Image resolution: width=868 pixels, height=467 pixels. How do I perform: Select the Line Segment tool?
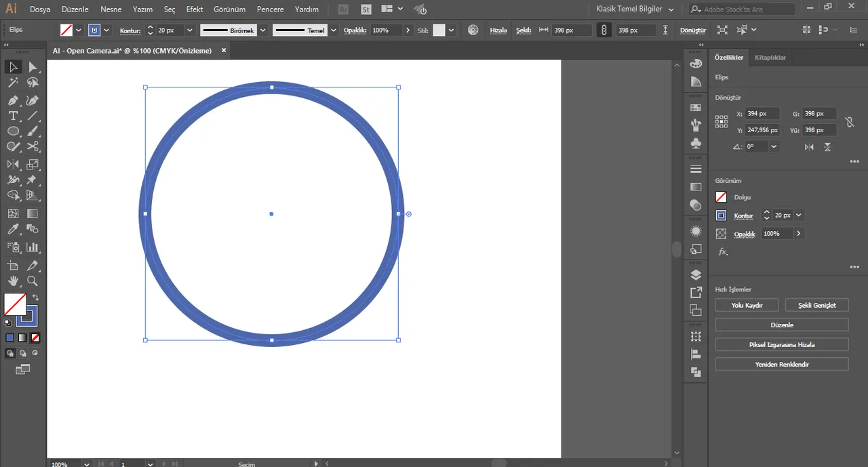pos(33,116)
